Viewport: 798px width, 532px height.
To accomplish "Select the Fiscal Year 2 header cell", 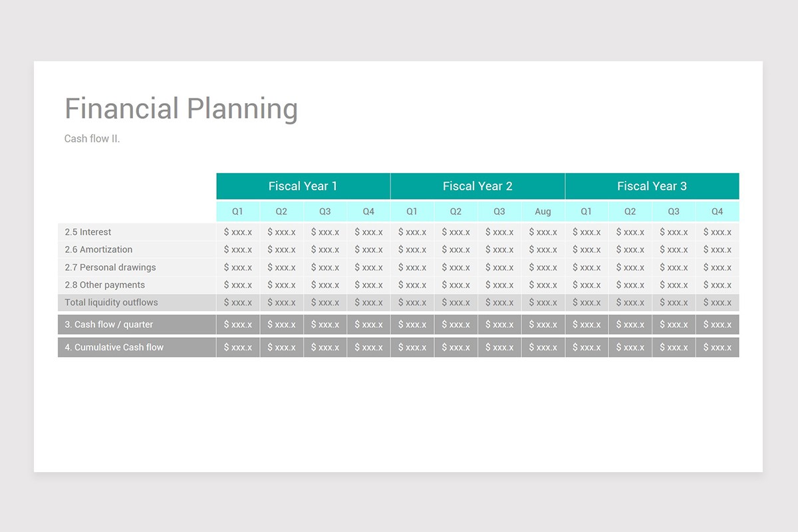I will tap(477, 186).
